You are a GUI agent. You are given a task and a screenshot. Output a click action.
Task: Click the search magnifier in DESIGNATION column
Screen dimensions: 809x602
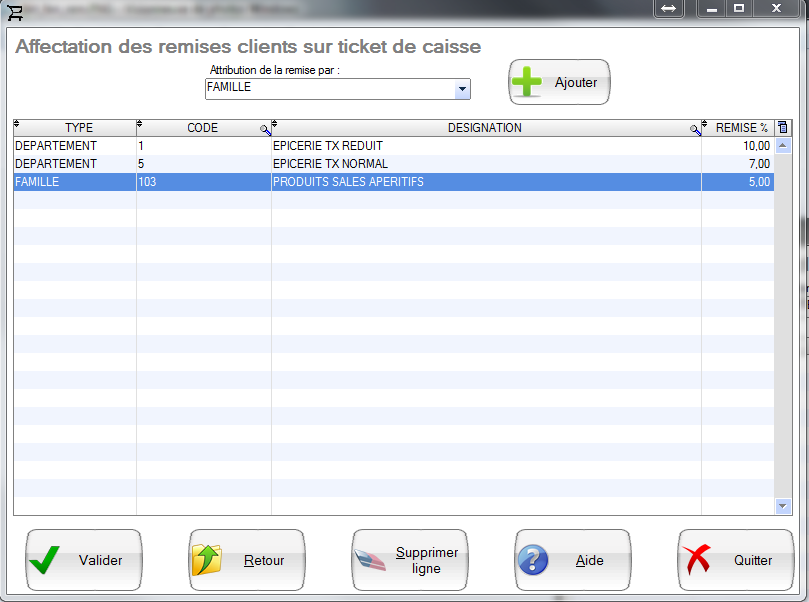[x=695, y=129]
